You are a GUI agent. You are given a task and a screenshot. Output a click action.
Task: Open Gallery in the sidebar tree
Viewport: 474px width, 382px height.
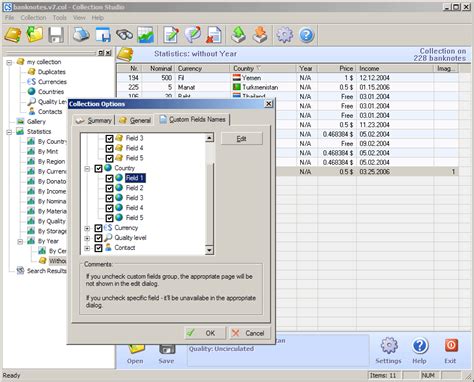click(36, 122)
